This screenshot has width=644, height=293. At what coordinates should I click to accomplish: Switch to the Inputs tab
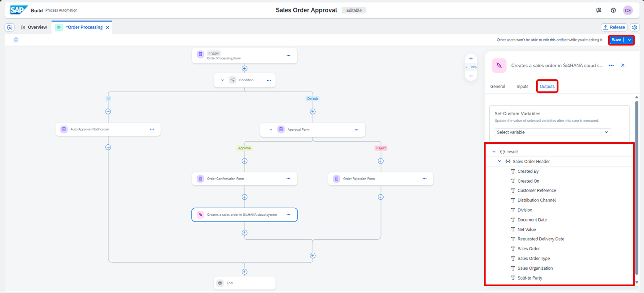(x=522, y=87)
